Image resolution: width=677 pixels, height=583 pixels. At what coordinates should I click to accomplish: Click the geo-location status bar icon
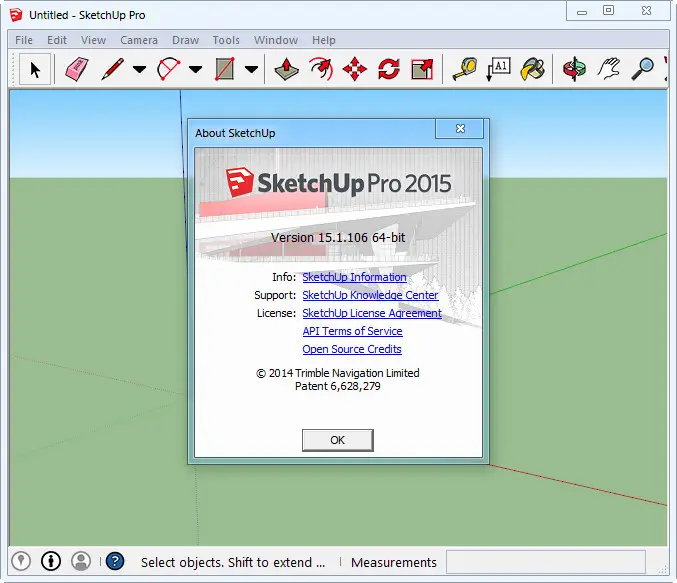[21, 561]
